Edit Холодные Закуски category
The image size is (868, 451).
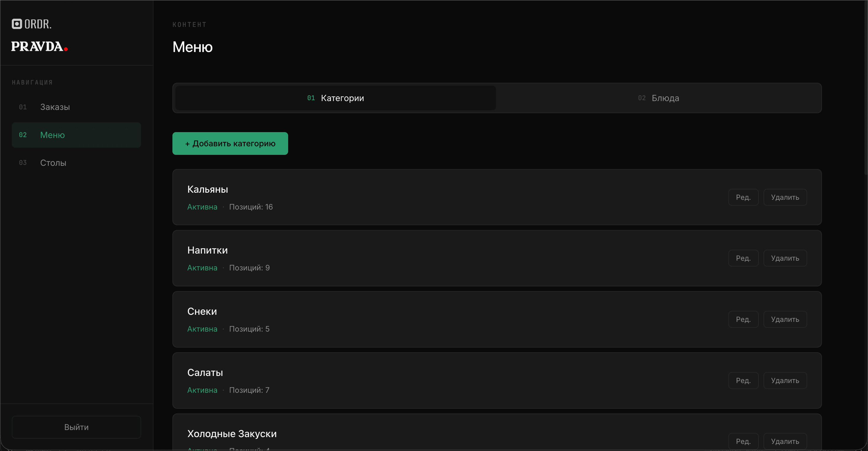tap(743, 441)
